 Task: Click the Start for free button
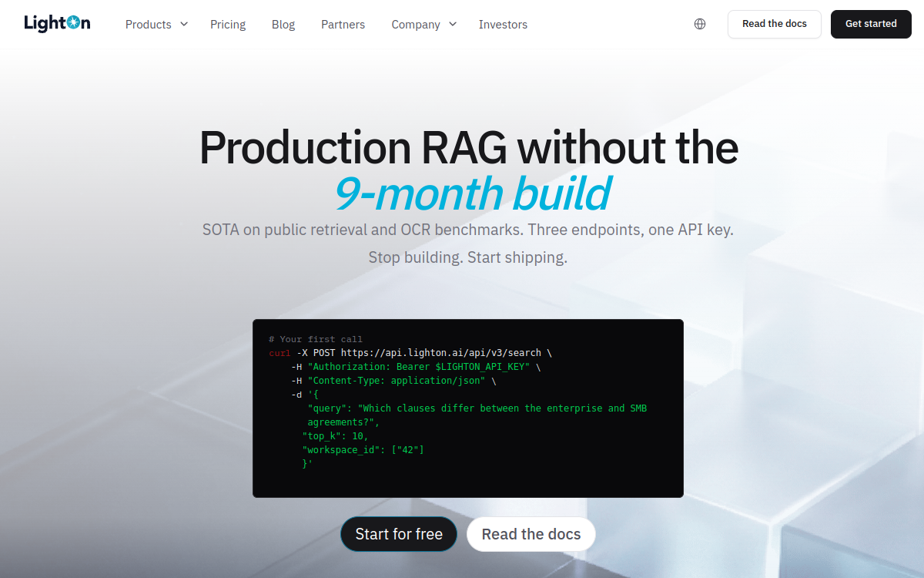(x=399, y=534)
